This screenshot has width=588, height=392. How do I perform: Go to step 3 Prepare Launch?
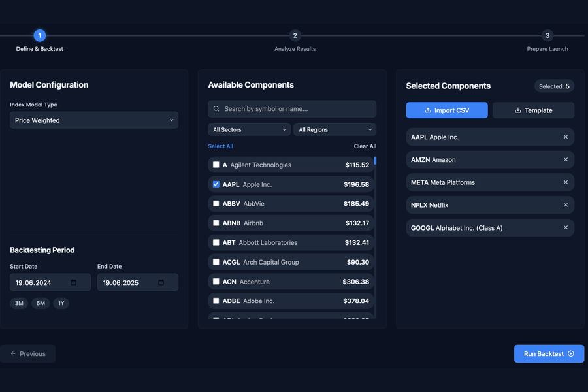click(x=547, y=36)
